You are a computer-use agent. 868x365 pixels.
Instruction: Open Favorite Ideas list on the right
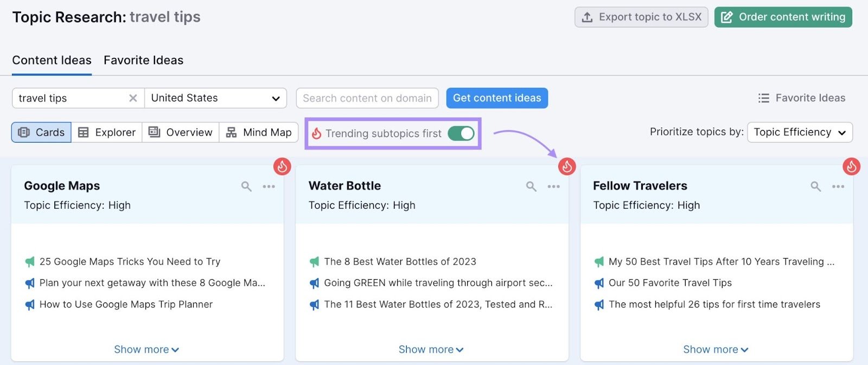[802, 98]
